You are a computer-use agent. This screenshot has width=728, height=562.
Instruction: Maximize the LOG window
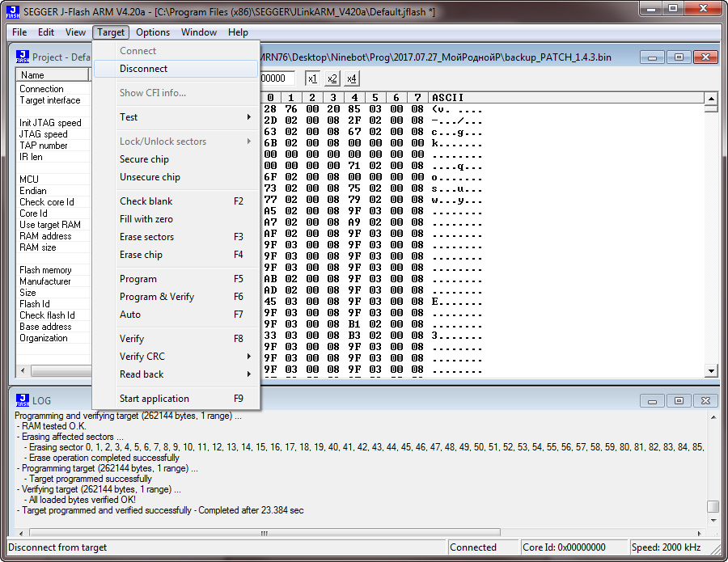point(679,399)
